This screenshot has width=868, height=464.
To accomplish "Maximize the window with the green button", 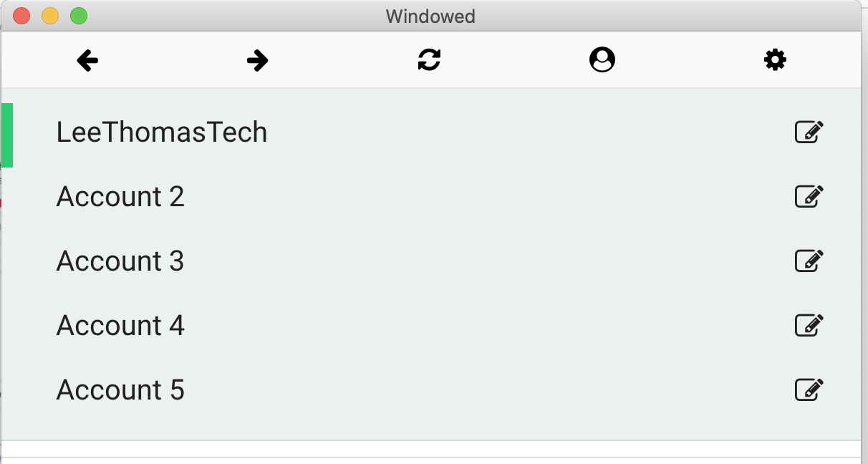I will (79, 16).
